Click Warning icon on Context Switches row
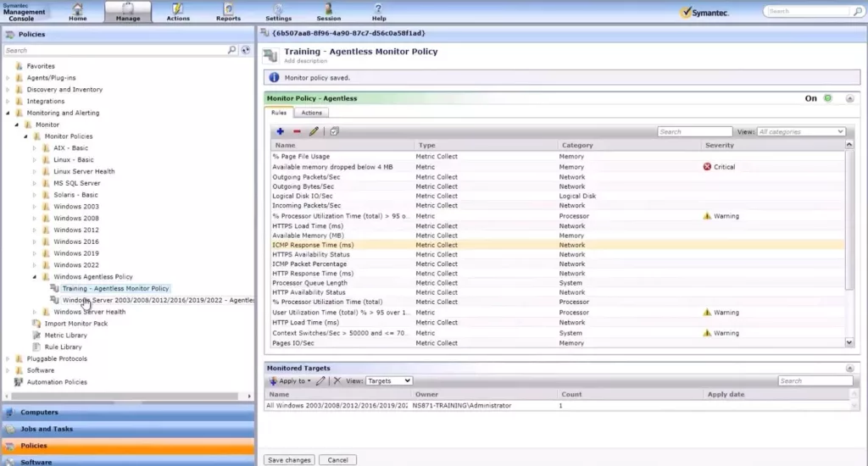This screenshot has height=466, width=868. tap(707, 333)
